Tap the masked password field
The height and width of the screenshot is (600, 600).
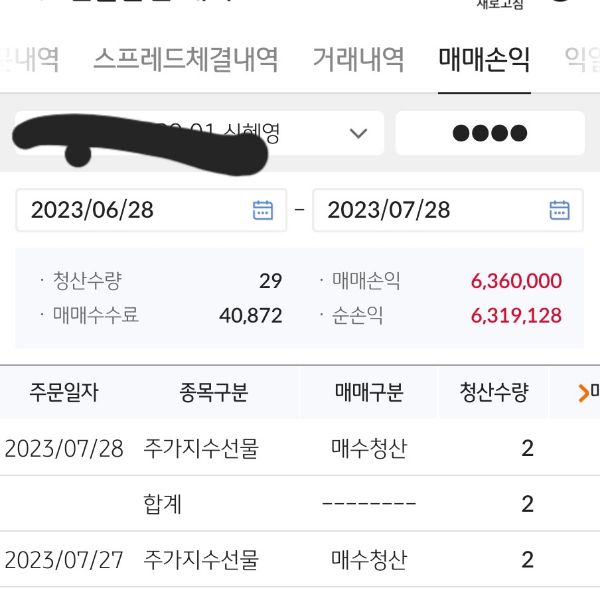(x=490, y=134)
